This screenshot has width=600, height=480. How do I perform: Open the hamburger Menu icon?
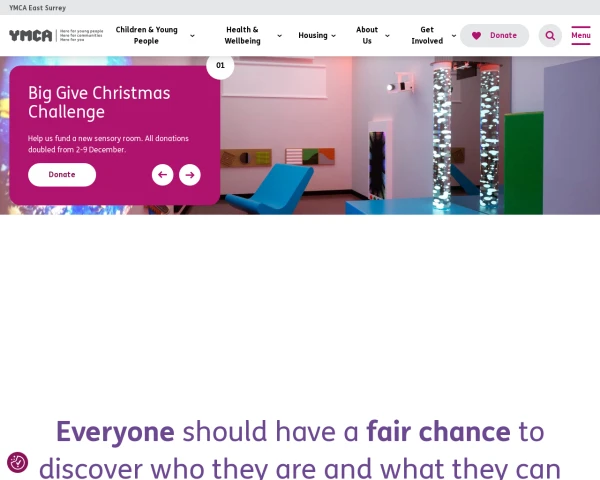pos(581,35)
